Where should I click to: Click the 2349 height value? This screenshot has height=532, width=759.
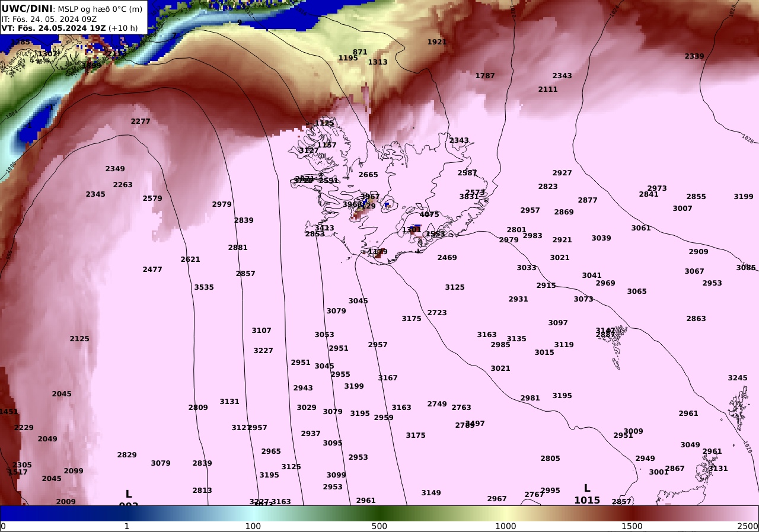[x=115, y=169]
